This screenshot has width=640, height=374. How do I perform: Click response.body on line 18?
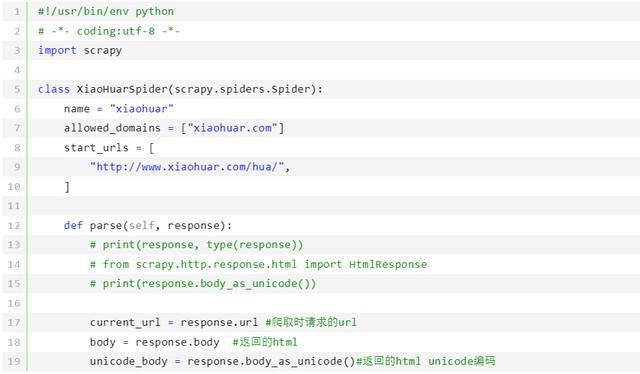tap(177, 342)
